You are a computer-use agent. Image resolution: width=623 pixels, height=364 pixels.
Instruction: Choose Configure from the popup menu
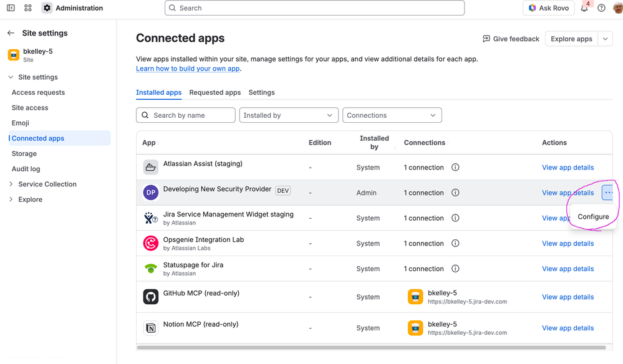coord(593,217)
